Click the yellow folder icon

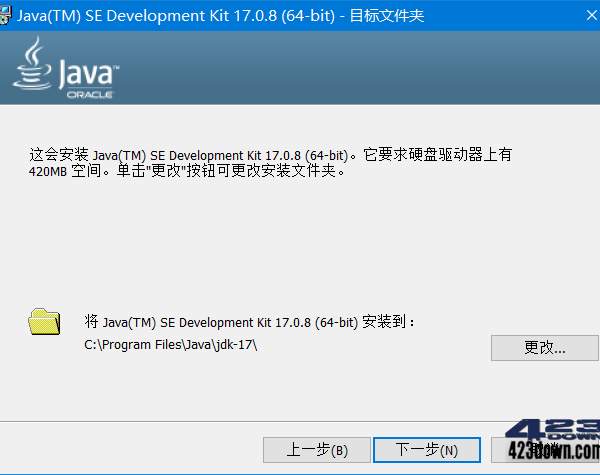(x=44, y=322)
